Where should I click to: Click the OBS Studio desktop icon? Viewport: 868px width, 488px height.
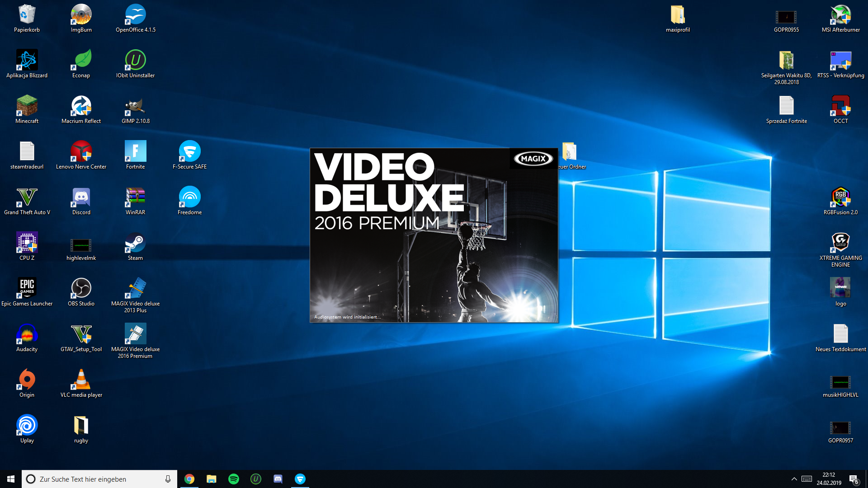(x=81, y=288)
